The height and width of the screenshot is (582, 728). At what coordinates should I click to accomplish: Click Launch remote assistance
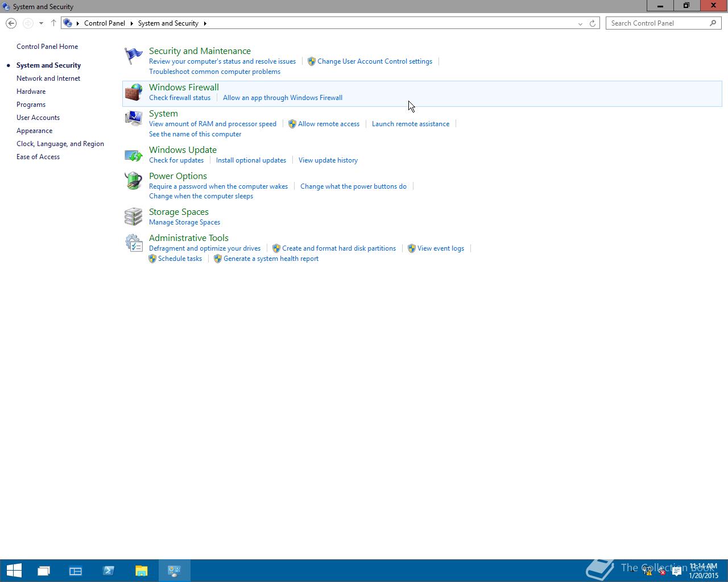[411, 124]
